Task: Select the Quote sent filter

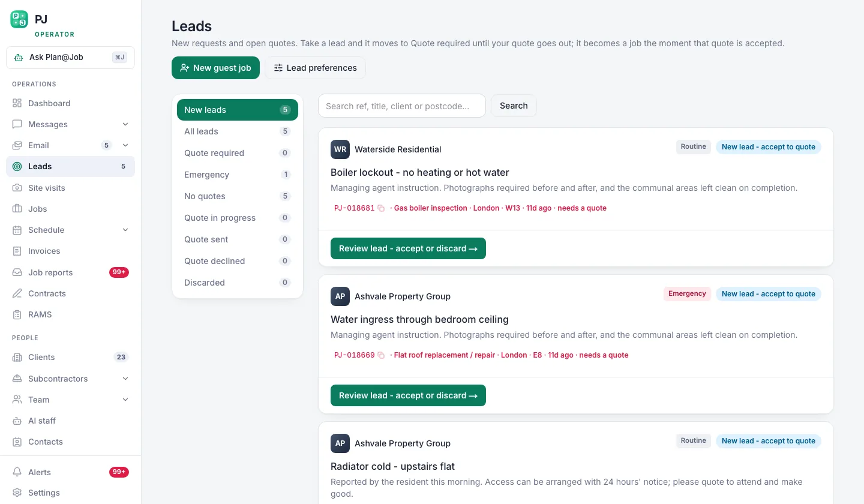Action: click(238, 239)
